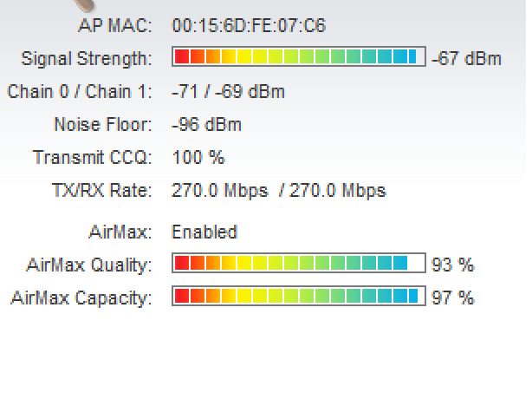Click the AirMax Enabled status text

click(x=204, y=232)
